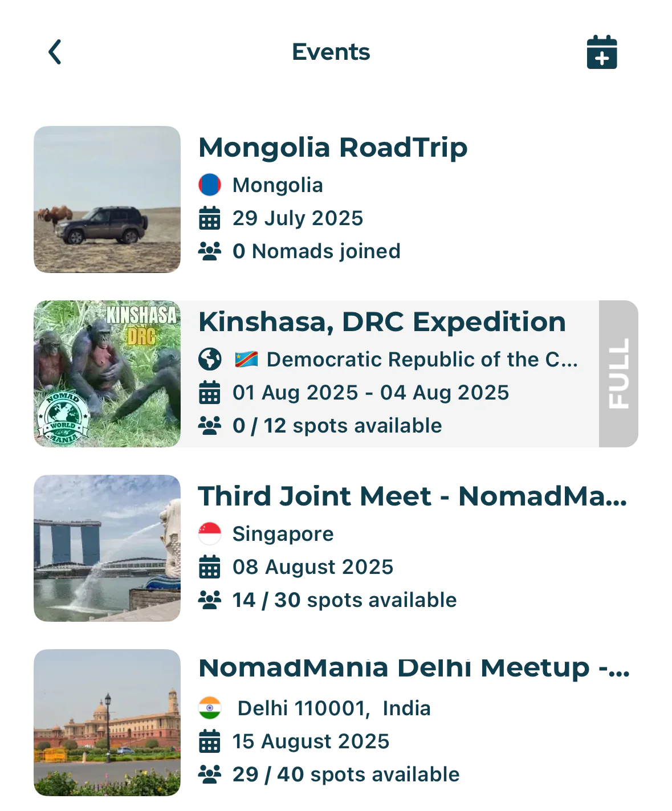Click people icon beside 0 Nomads joined
Viewport: 672px width, 811px height.
click(210, 251)
